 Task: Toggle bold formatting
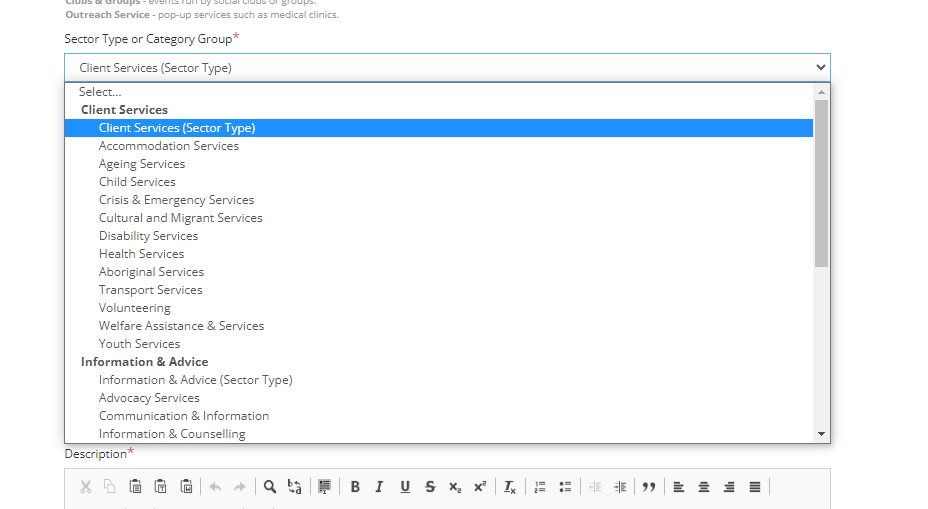(355, 487)
